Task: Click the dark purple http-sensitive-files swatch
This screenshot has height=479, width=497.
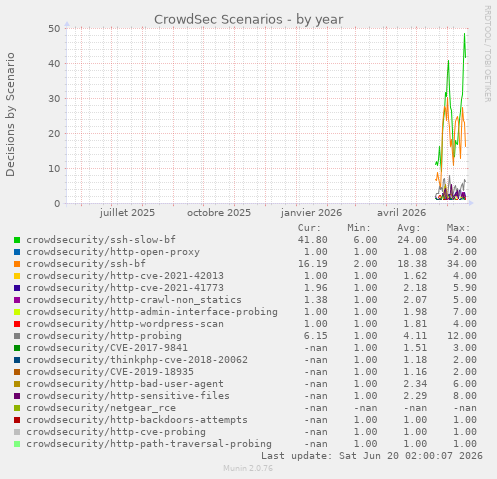Action: [x=17, y=396]
